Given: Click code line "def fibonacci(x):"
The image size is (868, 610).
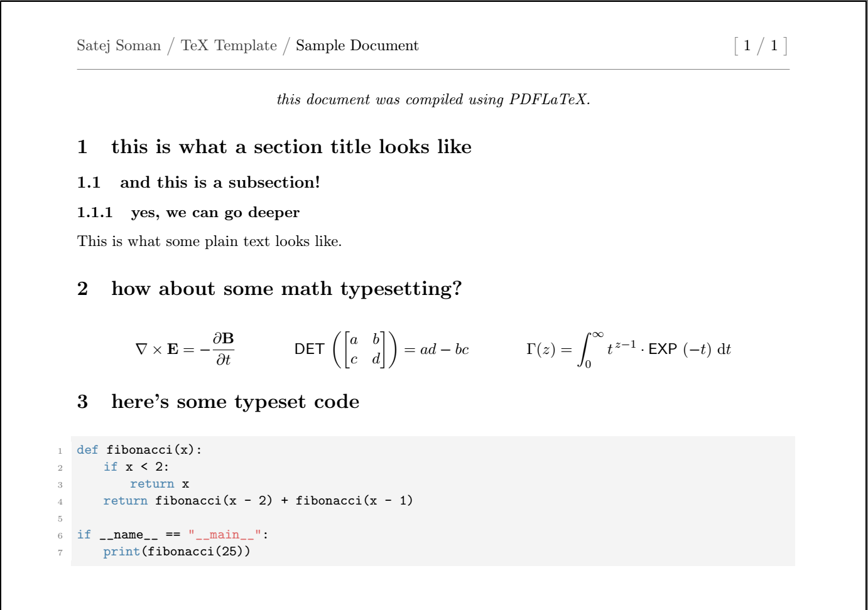Looking at the screenshot, I should (x=139, y=450).
